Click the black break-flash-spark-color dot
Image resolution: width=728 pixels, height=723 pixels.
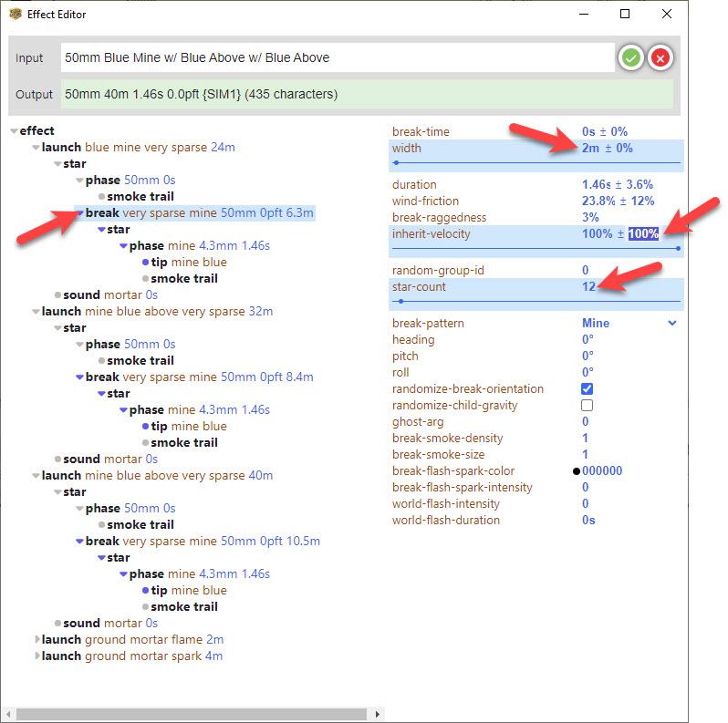point(577,471)
